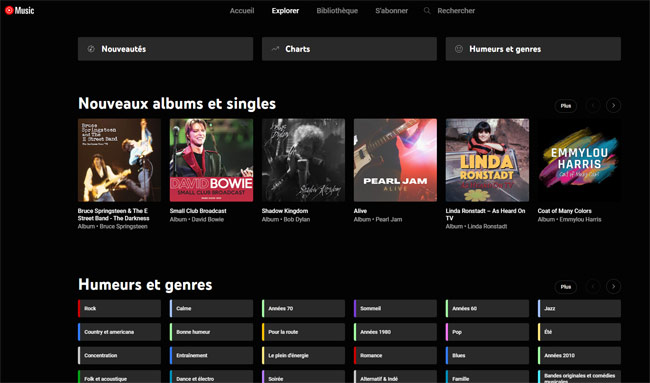
Task: Click the David Bowie artist link
Action: click(x=208, y=219)
